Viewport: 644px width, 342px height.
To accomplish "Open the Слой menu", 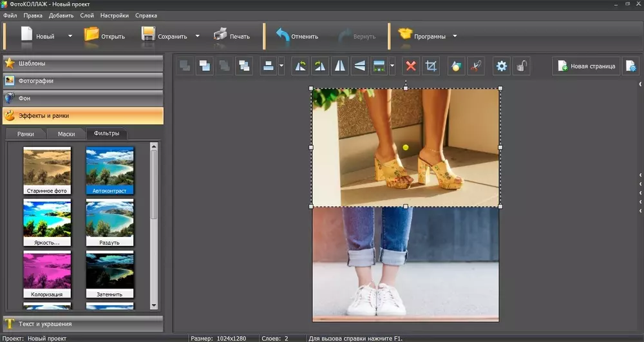I will coord(87,15).
